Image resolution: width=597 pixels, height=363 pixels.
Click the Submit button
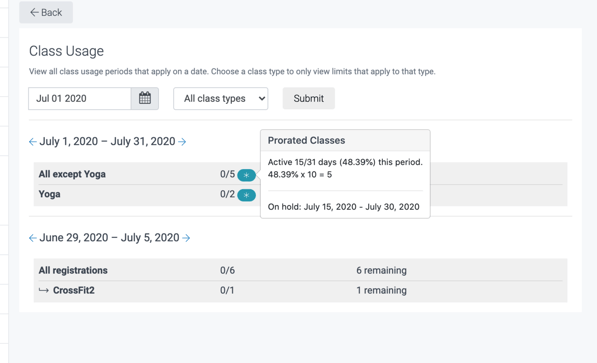308,98
